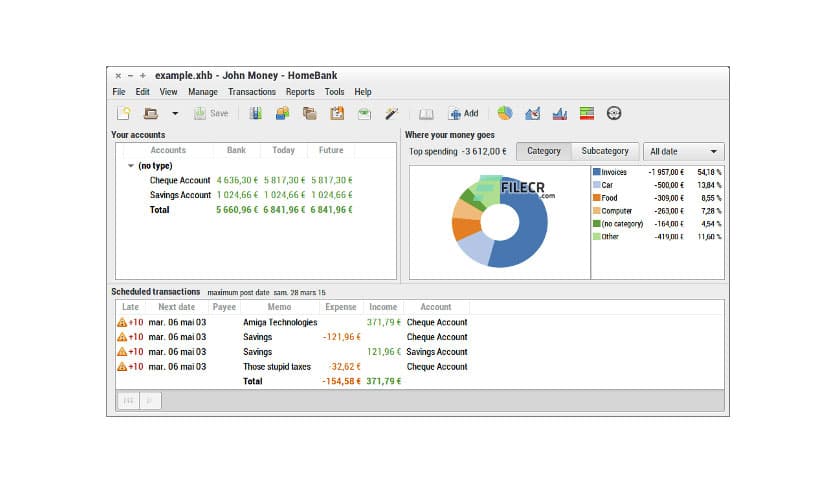836x484 pixels.
Task: Click the Save toolbar button
Action: (x=211, y=113)
